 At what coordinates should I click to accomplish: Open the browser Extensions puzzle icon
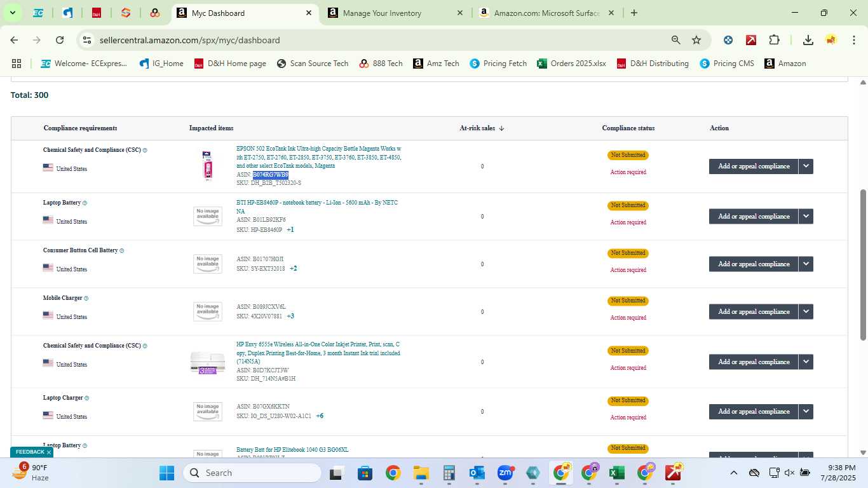(774, 40)
